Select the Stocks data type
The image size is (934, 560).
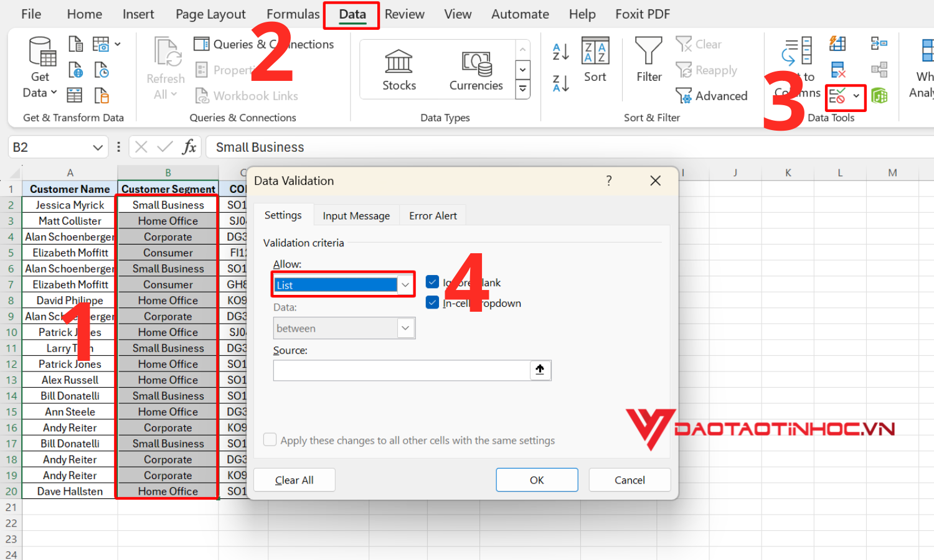[x=399, y=70]
